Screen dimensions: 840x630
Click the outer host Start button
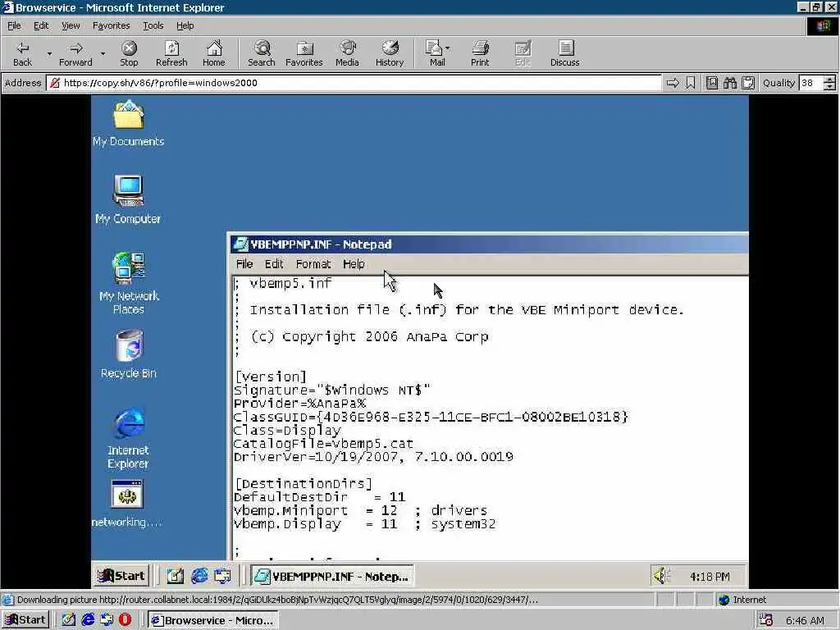(x=25, y=620)
